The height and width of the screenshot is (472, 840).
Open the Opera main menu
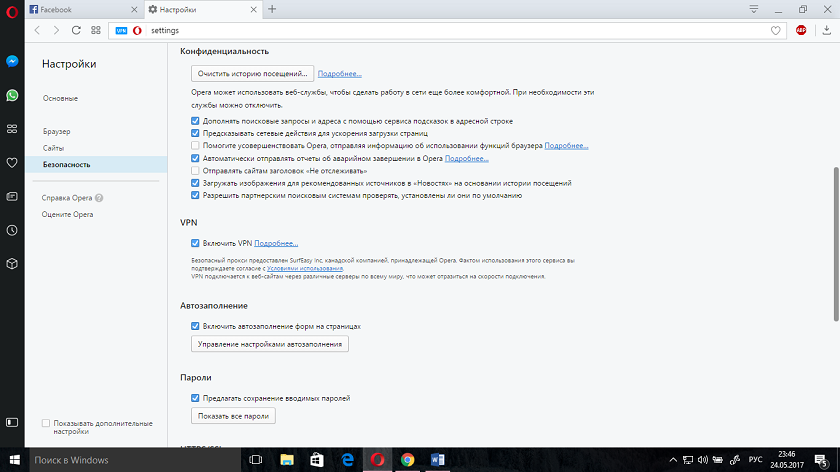tap(11, 9)
